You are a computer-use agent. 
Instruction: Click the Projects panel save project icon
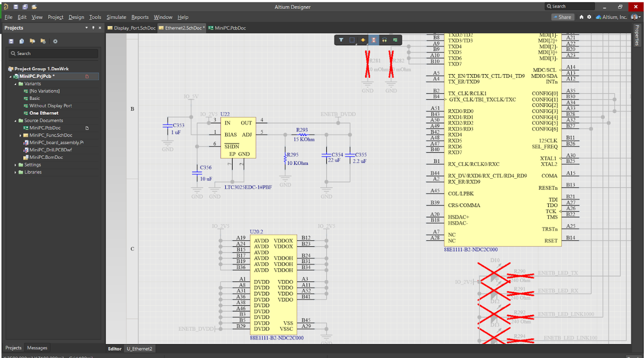click(11, 41)
